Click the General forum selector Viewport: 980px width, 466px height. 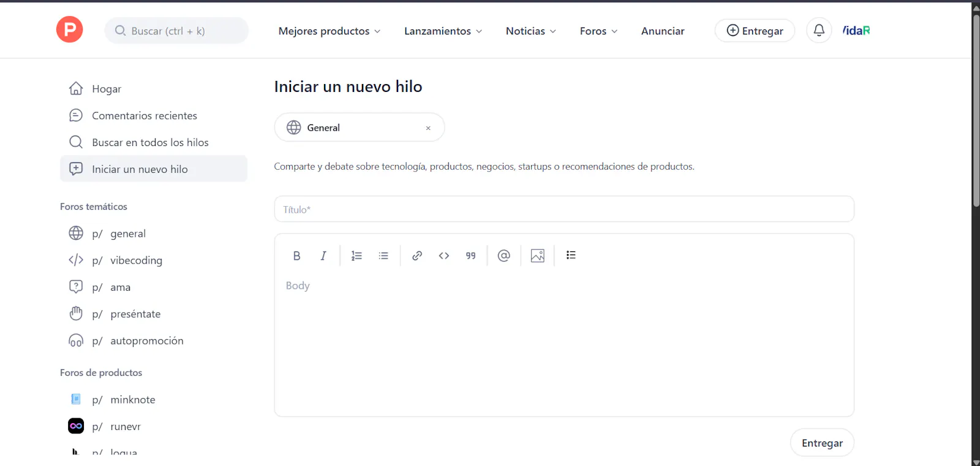[359, 128]
